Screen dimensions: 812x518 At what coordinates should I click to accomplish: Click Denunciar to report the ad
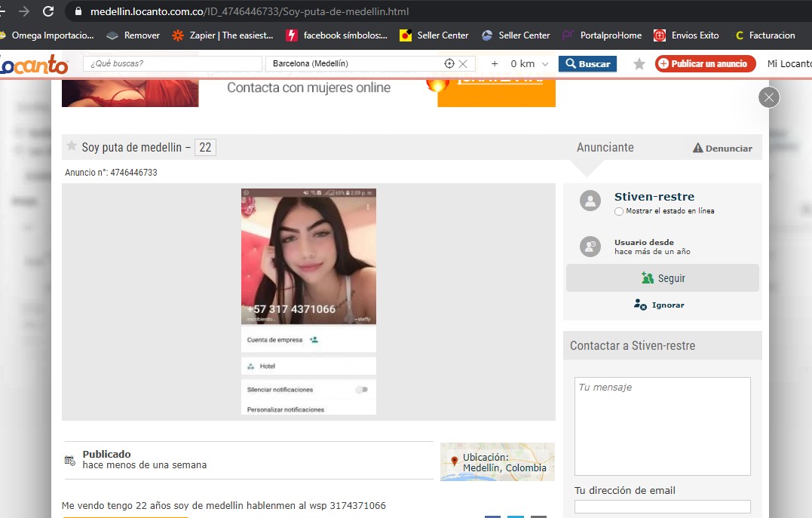click(x=722, y=149)
